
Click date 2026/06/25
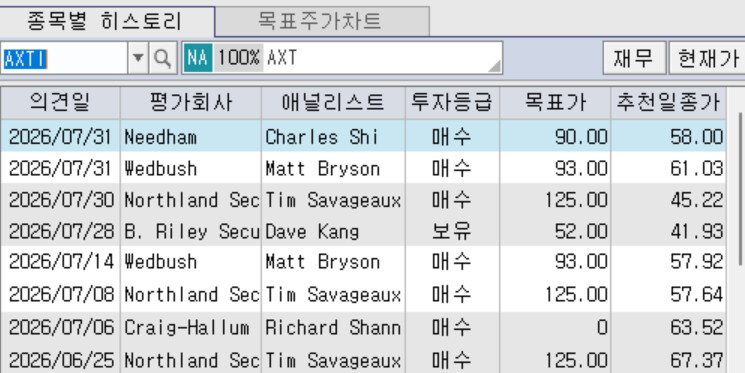(61, 360)
